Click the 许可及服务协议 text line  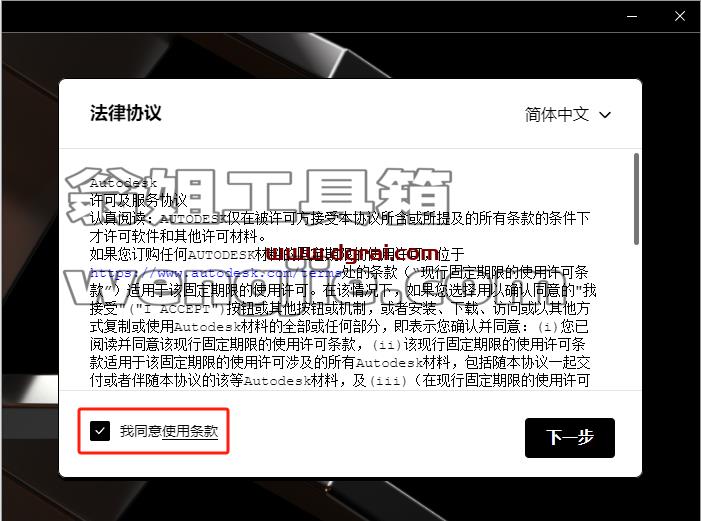138,200
